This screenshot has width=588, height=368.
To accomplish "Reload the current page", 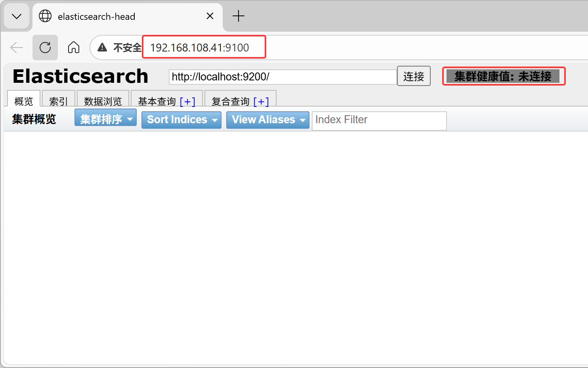I will point(45,48).
